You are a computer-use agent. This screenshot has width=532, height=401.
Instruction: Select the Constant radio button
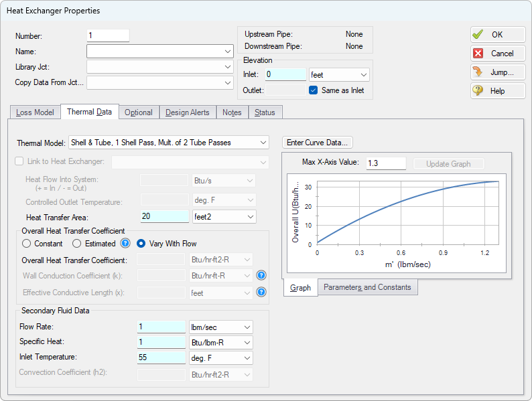(x=26, y=244)
